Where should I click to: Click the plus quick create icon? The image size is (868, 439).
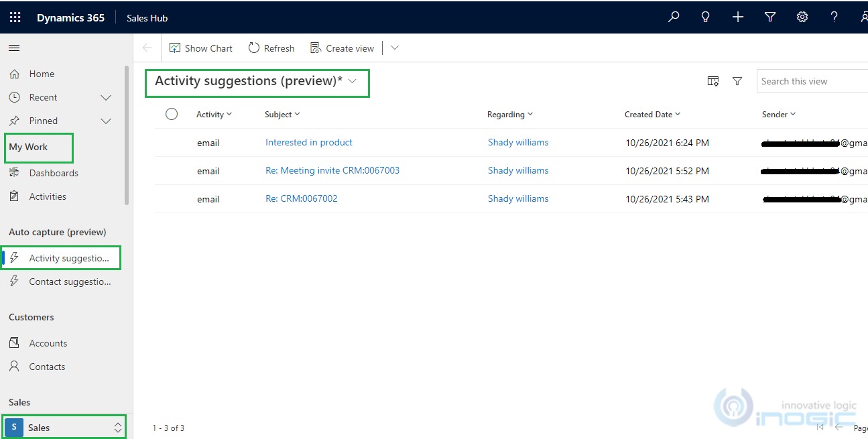click(738, 17)
